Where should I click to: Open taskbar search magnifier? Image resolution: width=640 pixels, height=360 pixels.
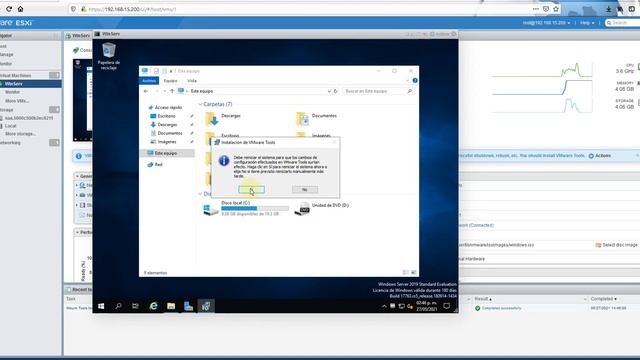[x=118, y=306]
